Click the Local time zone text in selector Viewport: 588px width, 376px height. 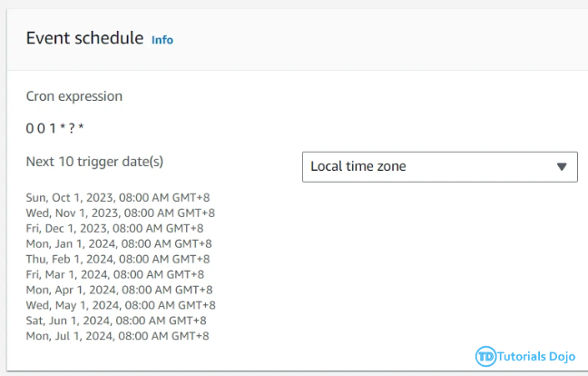pyautogui.click(x=358, y=166)
